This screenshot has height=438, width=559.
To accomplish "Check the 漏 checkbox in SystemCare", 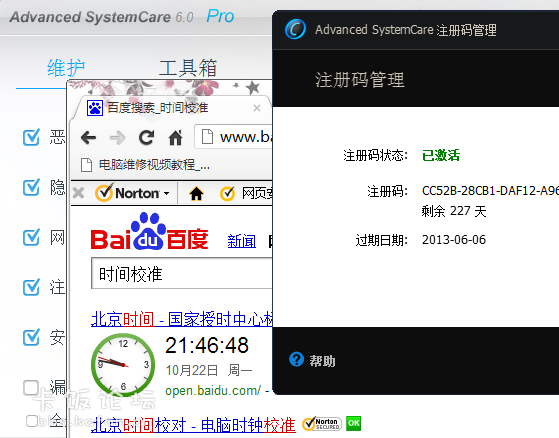I will click(31, 387).
